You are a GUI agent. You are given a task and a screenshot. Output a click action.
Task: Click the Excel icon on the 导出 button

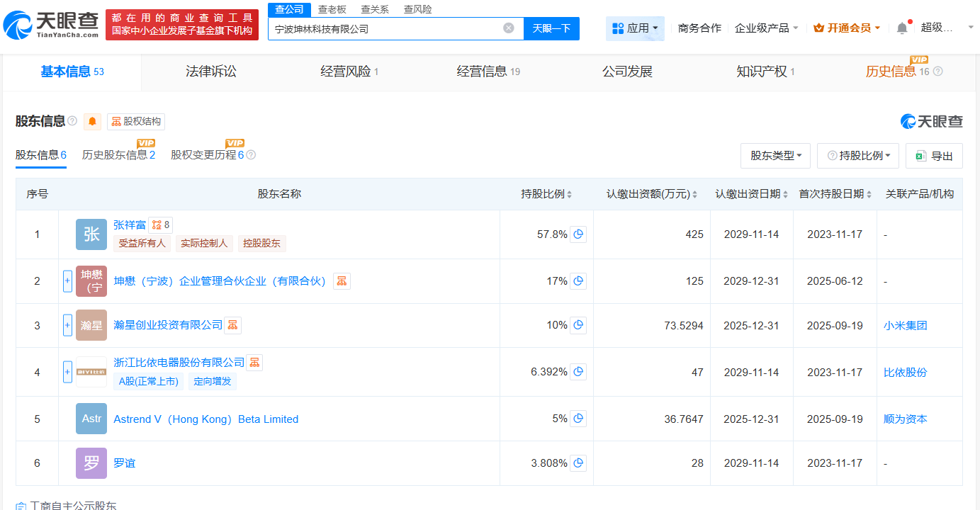click(x=921, y=155)
